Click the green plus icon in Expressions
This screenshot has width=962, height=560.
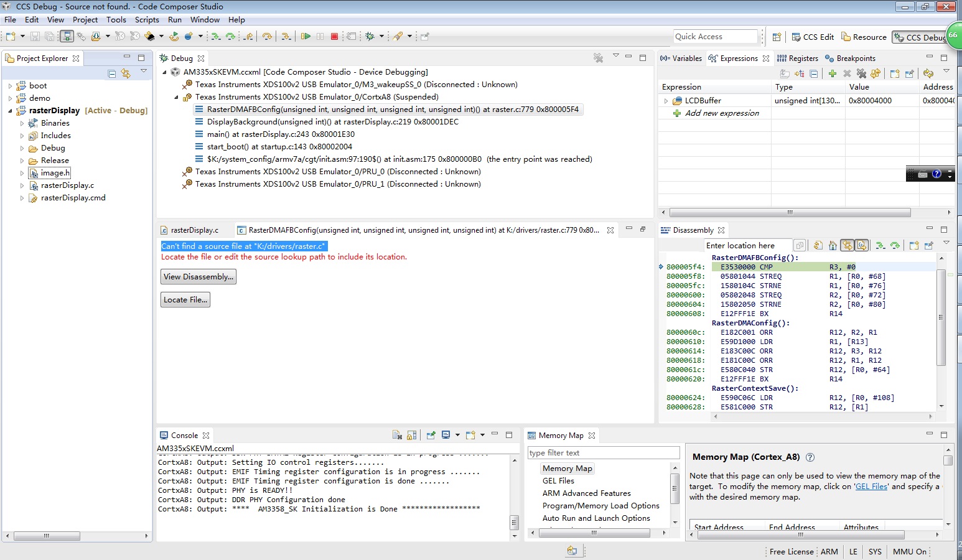click(x=833, y=73)
